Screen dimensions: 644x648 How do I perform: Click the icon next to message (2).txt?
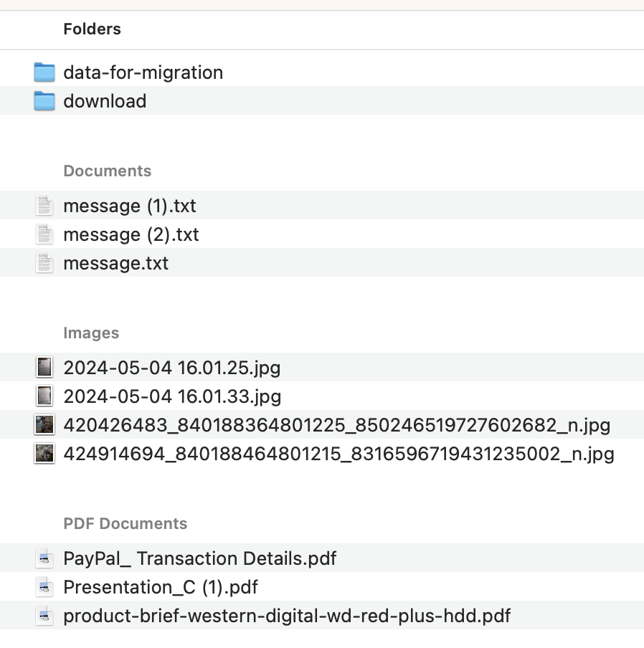(44, 234)
